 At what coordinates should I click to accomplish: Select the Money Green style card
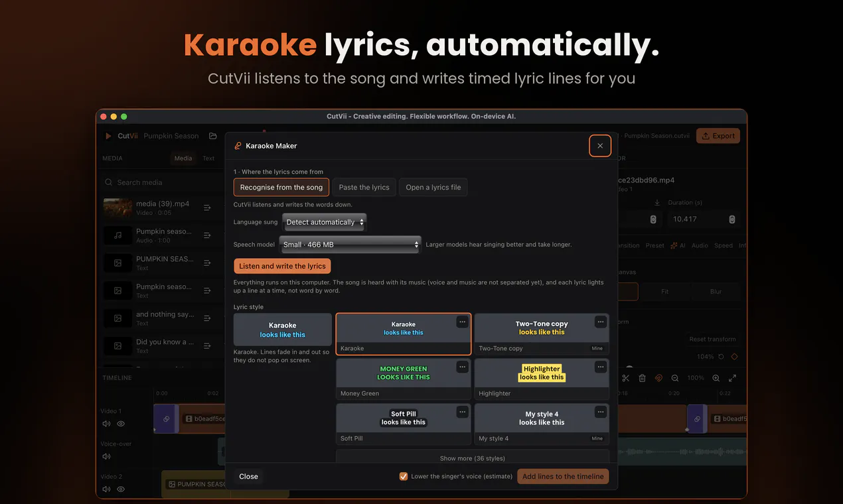point(404,379)
